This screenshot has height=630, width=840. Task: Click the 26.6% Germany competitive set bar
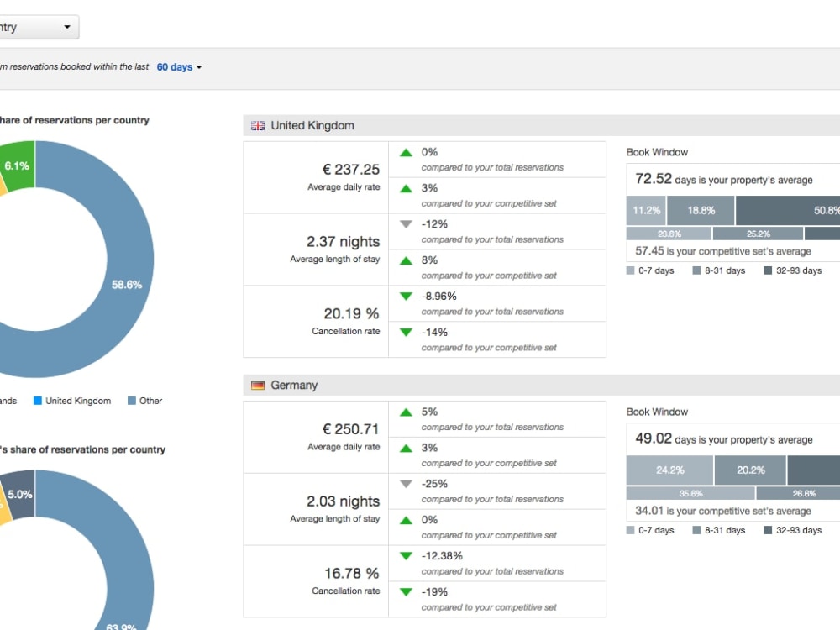tap(798, 493)
